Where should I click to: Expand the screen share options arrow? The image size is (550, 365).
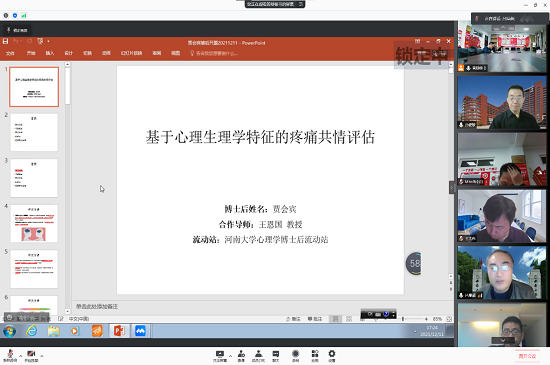pyautogui.click(x=230, y=356)
